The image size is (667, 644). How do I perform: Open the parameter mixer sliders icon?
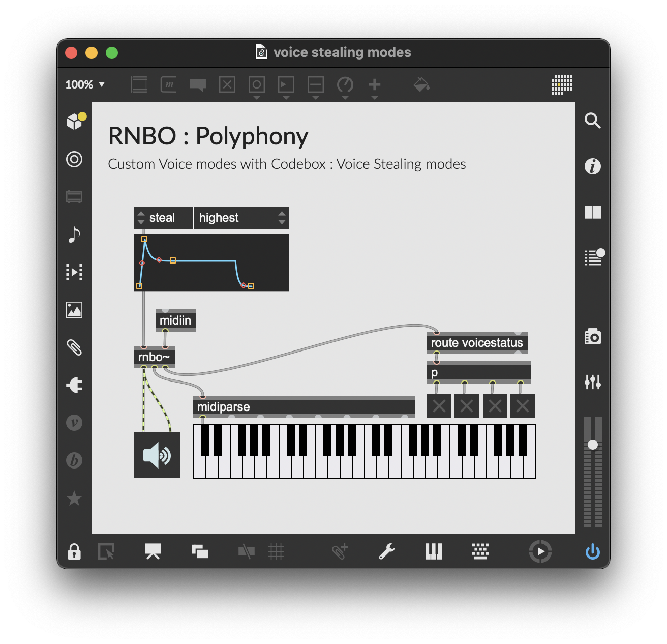(593, 382)
